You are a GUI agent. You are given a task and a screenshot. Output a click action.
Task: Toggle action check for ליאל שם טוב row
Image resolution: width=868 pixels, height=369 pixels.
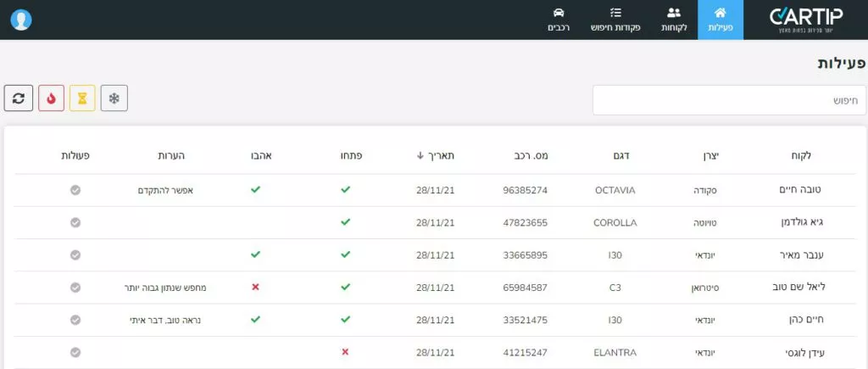pyautogui.click(x=75, y=288)
